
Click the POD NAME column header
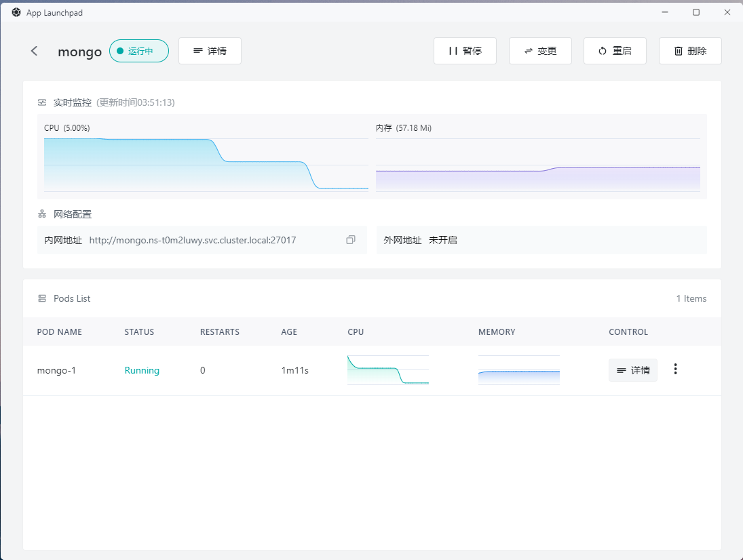[59, 332]
